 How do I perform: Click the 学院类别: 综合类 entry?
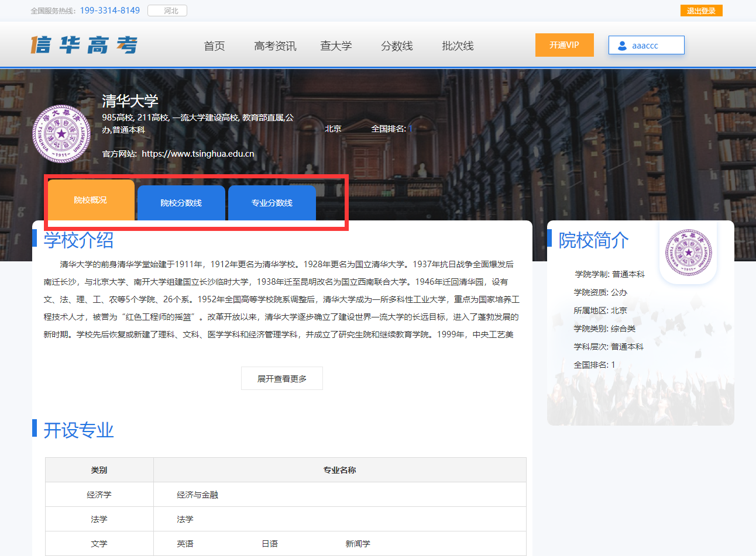click(604, 329)
